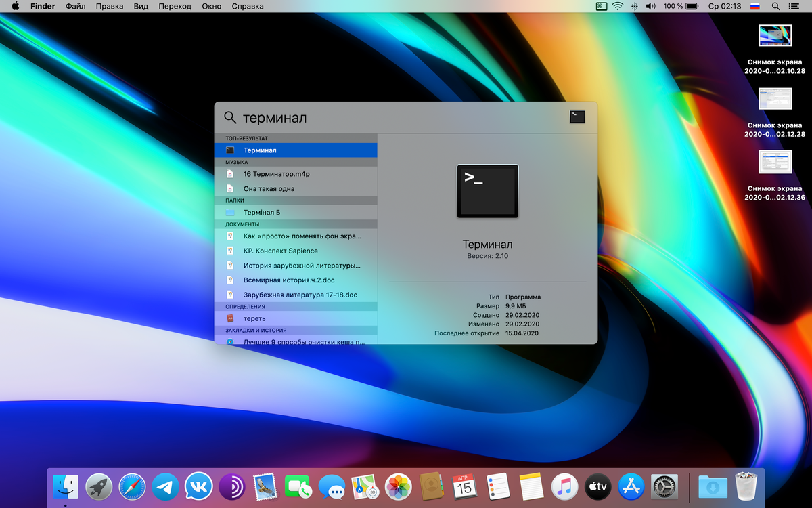
Task: Open the Downloads folder in Dock
Action: point(713,486)
